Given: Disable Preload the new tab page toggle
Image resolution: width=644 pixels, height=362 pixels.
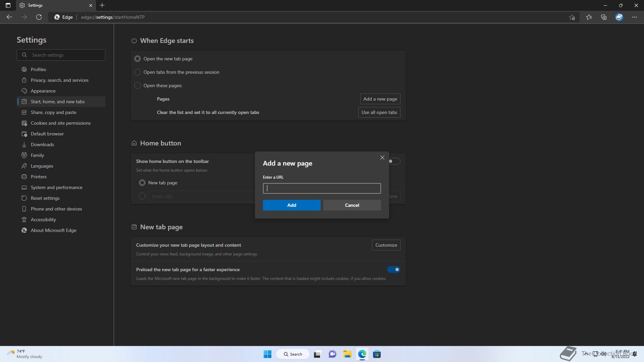Looking at the screenshot, I should pyautogui.click(x=394, y=269).
